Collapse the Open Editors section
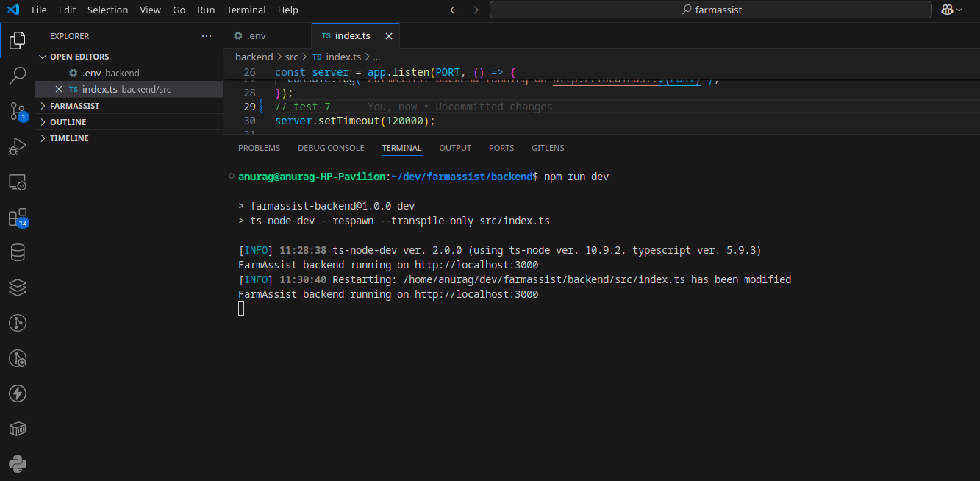The height and width of the screenshot is (481, 980). [x=43, y=57]
